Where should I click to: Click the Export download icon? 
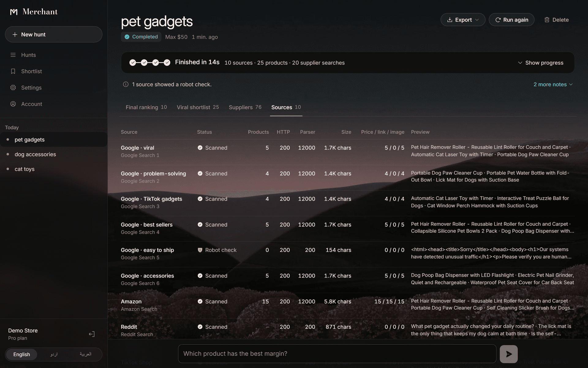pyautogui.click(x=450, y=20)
